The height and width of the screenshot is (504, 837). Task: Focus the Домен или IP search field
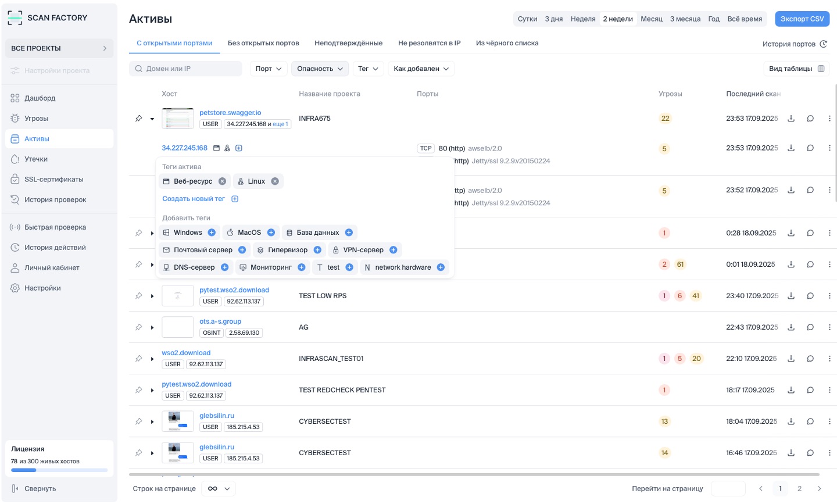point(186,69)
